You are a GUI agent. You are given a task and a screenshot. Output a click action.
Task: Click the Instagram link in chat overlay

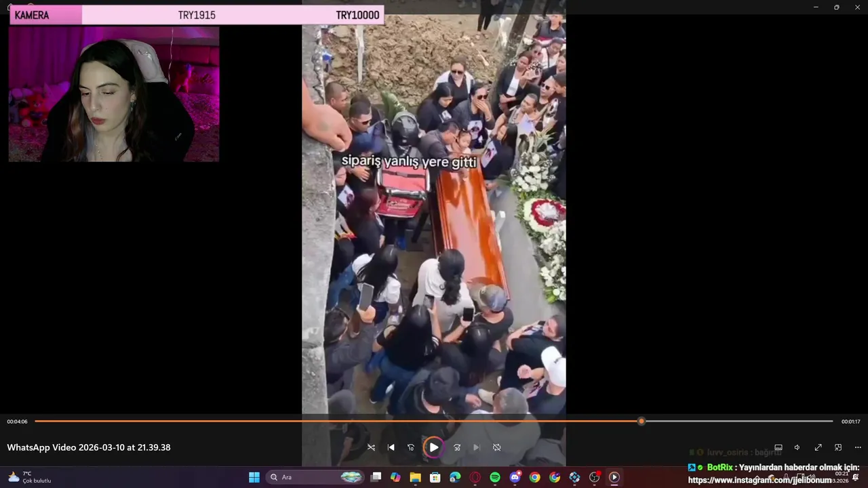pyautogui.click(x=759, y=480)
